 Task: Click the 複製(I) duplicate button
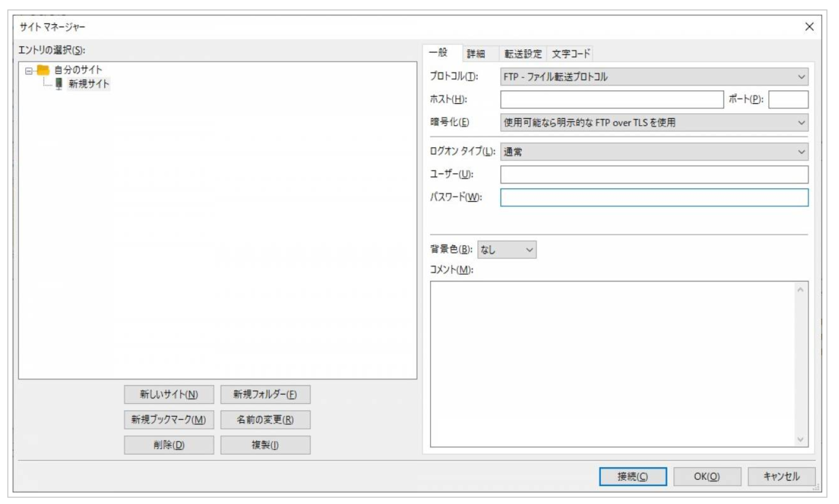pyautogui.click(x=265, y=445)
